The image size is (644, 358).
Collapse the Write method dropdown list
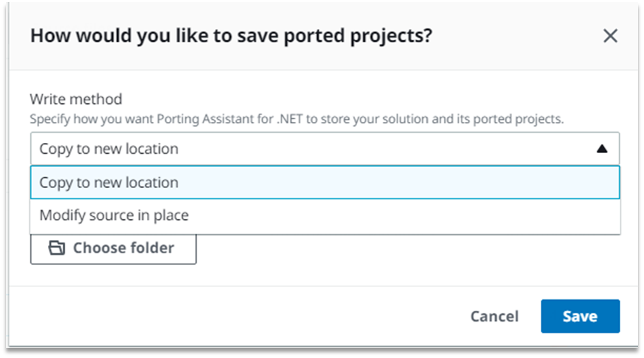click(x=602, y=149)
